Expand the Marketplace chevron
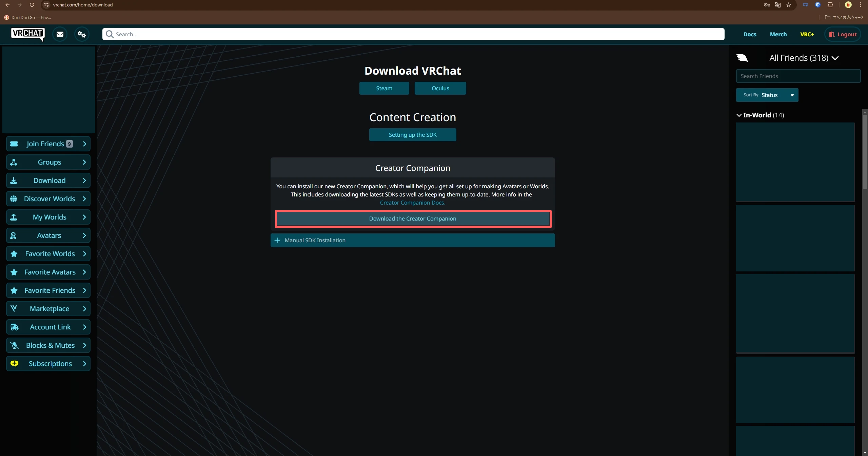This screenshot has height=456, width=868. 84,309
